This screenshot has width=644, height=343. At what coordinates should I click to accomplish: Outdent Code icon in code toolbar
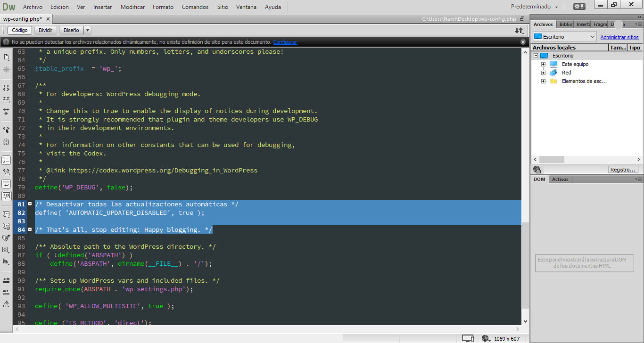click(6, 292)
